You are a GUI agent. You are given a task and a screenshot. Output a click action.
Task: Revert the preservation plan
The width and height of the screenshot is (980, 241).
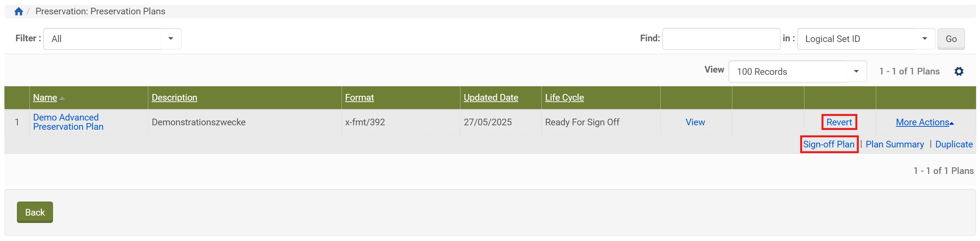[x=839, y=122]
